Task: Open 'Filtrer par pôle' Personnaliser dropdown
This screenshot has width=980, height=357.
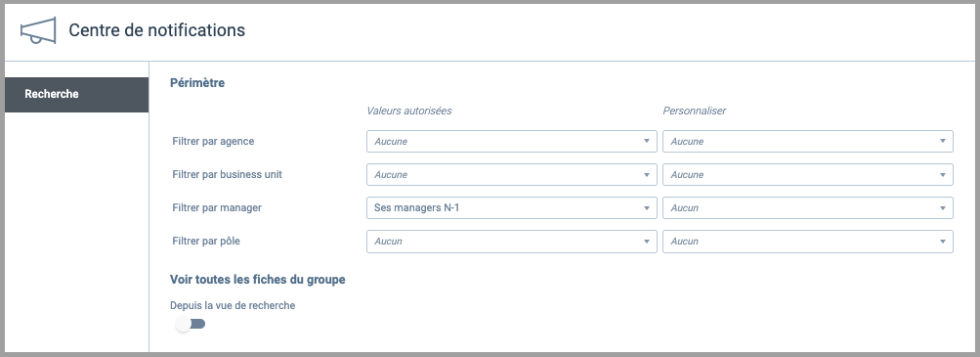Action: [x=807, y=242]
